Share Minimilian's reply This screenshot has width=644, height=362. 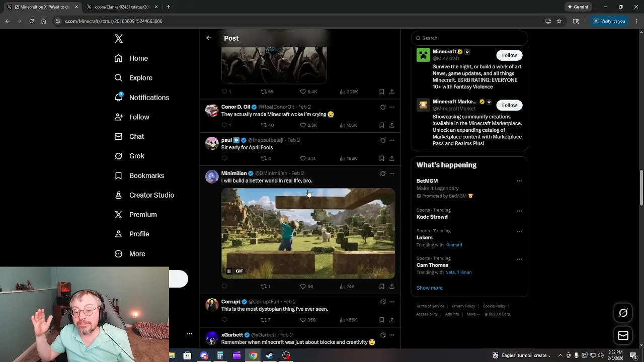(392, 287)
